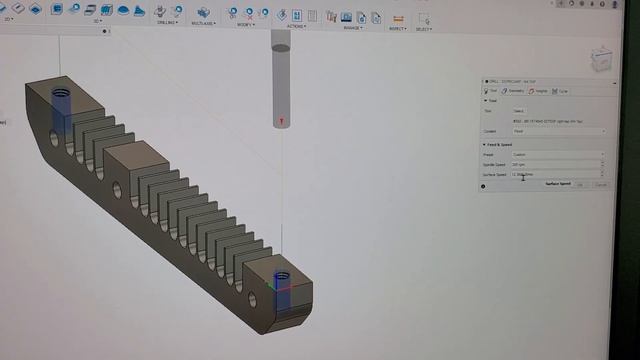Image resolution: width=640 pixels, height=360 pixels.
Task: Click the gray tool preview in the canvas
Action: click(281, 80)
